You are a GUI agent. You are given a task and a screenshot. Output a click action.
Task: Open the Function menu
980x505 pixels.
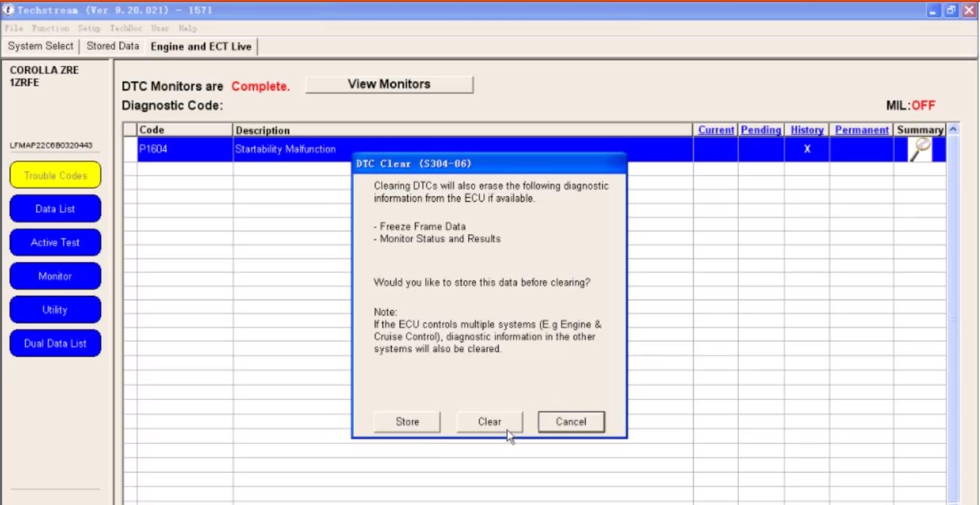pos(50,29)
